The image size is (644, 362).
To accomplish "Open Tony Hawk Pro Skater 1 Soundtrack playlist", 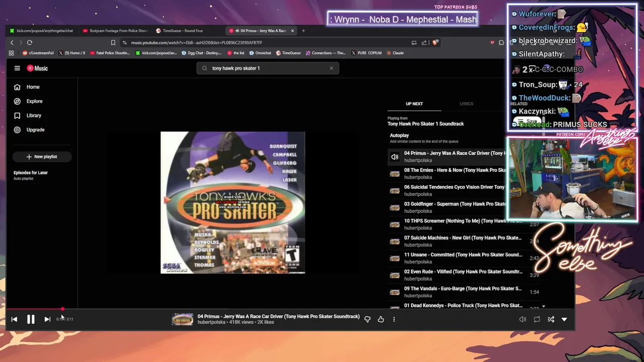I will pyautogui.click(x=426, y=124).
